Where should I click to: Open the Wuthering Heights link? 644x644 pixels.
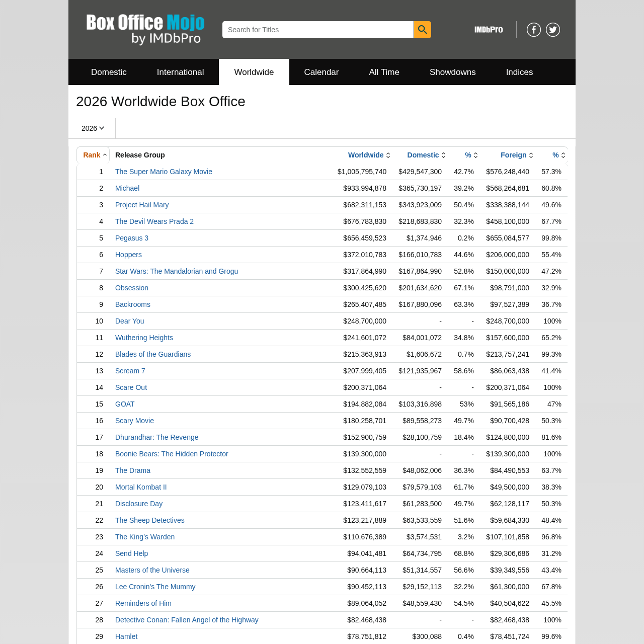(144, 338)
